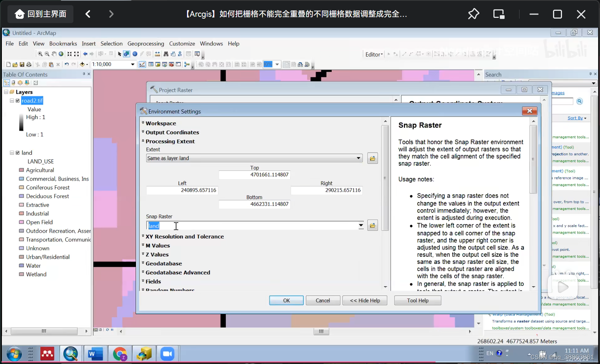
Task: Click the Agricultural legend color swatch
Action: 21,170
